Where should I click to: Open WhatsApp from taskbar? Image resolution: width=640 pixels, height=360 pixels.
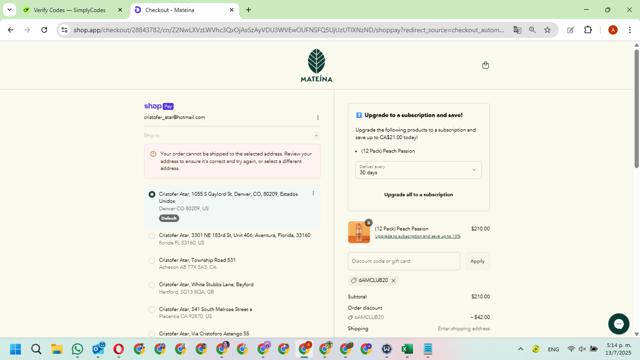pos(77,349)
